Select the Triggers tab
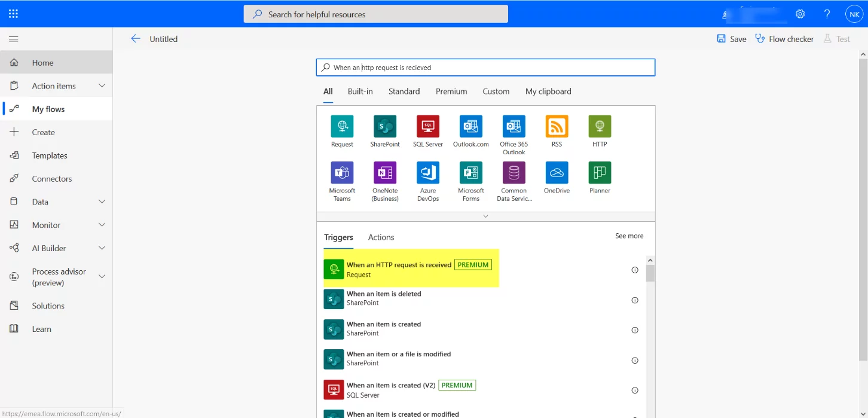This screenshot has width=868, height=418. 338,237
